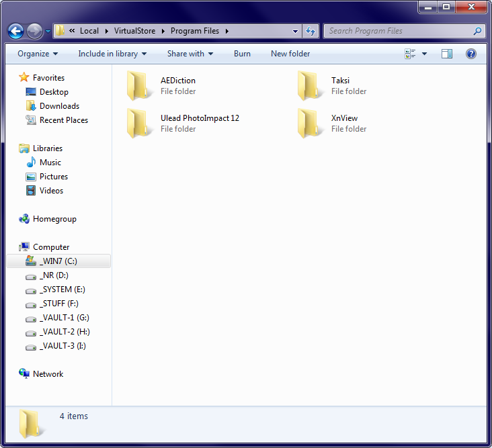492x448 pixels.
Task: Click the folder icon in address bar
Action: tap(60, 31)
